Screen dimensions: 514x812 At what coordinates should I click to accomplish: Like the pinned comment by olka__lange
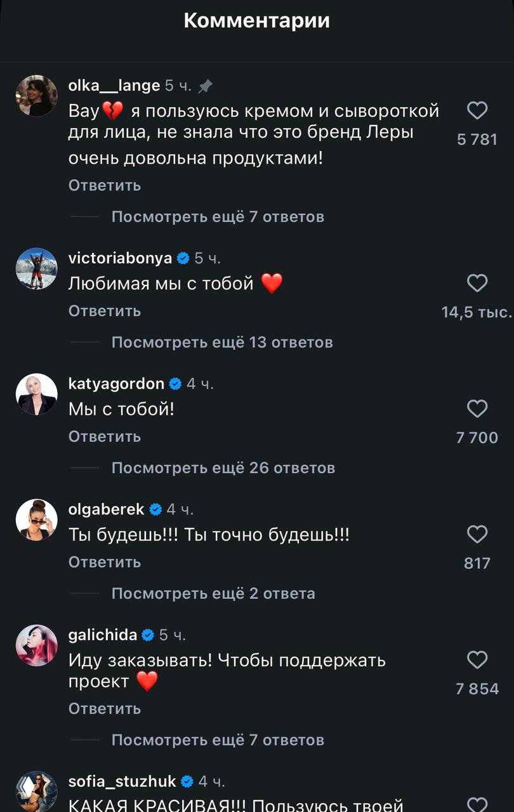[x=477, y=110]
